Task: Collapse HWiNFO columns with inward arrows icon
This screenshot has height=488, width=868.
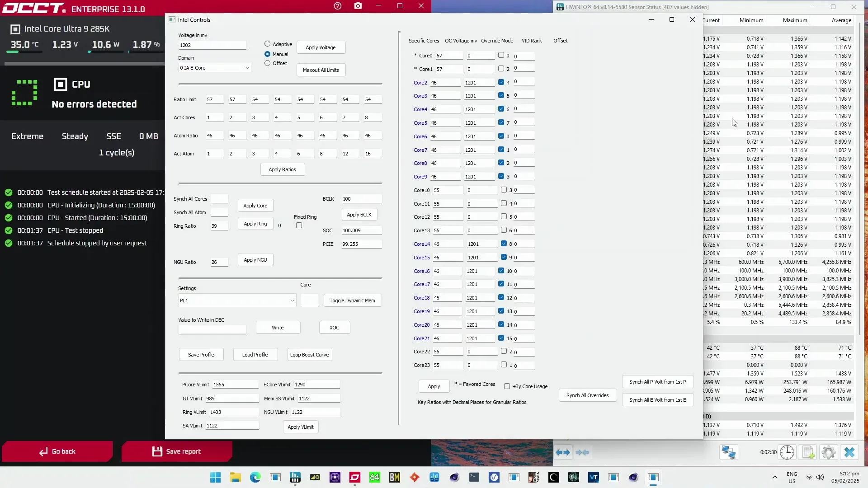Action: click(582, 452)
